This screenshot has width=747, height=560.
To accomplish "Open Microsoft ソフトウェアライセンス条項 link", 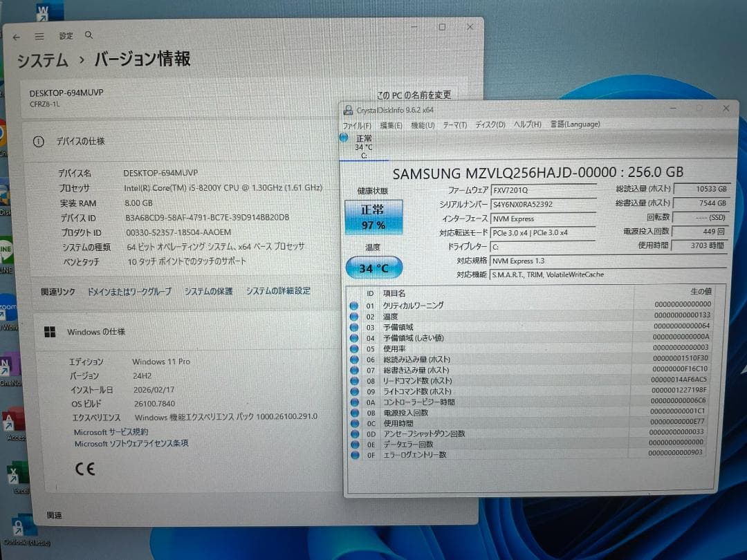I will tap(131, 443).
